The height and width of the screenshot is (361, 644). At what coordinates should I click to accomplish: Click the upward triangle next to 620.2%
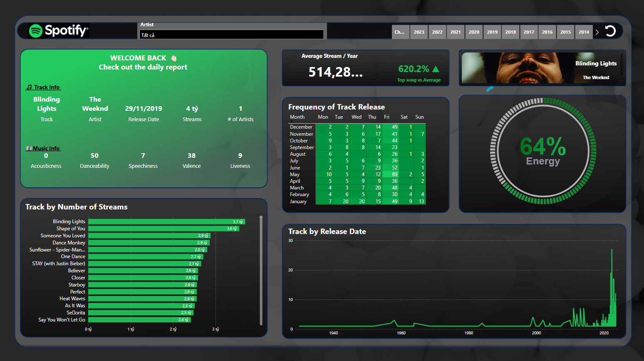click(x=436, y=69)
